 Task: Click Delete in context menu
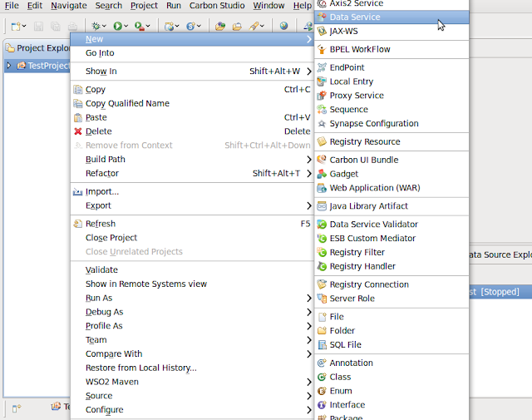tap(192, 131)
